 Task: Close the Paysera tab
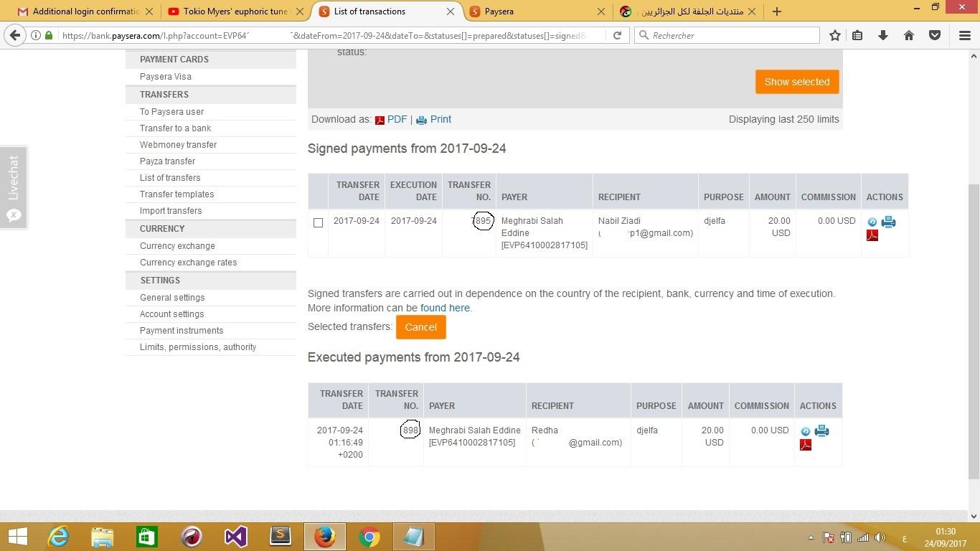(x=601, y=11)
